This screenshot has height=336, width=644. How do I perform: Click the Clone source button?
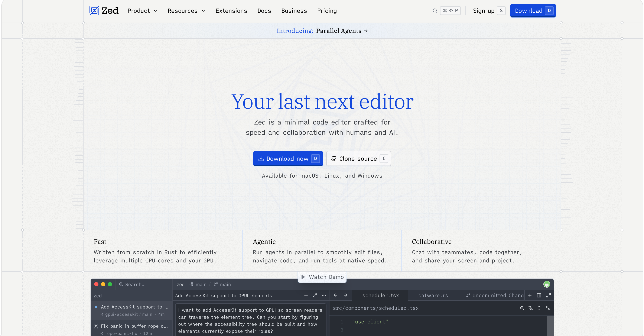click(358, 159)
